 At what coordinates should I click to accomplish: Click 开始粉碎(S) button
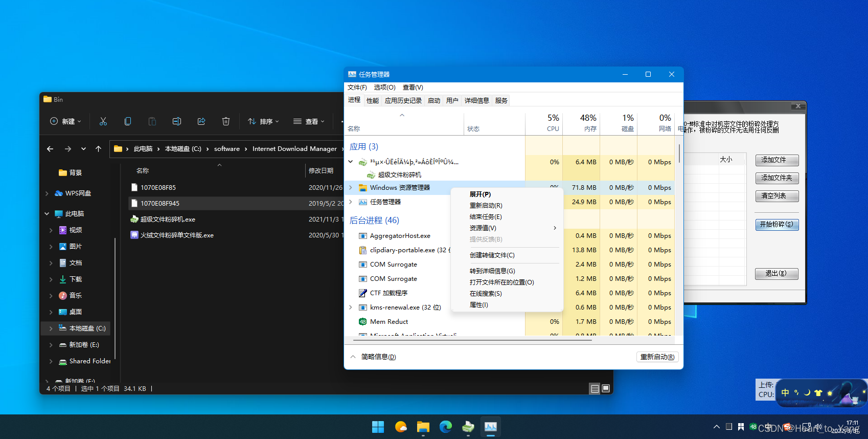(x=777, y=225)
